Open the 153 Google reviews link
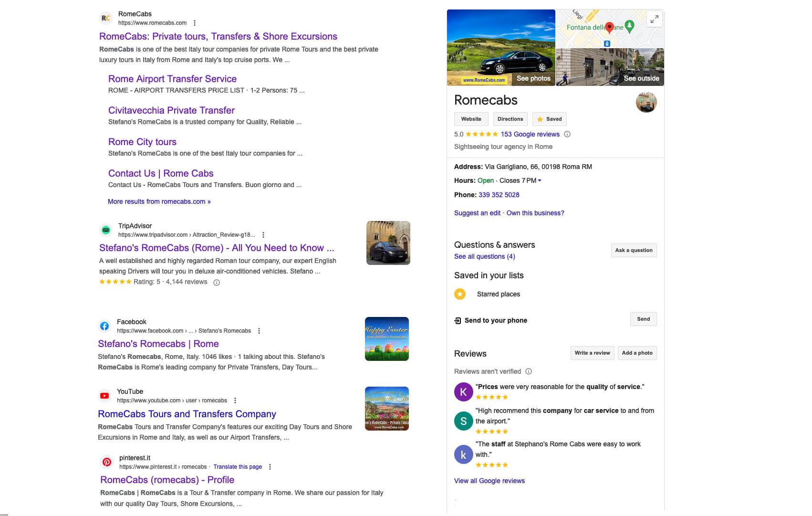Viewport: 812px width, 516px height. pos(530,134)
